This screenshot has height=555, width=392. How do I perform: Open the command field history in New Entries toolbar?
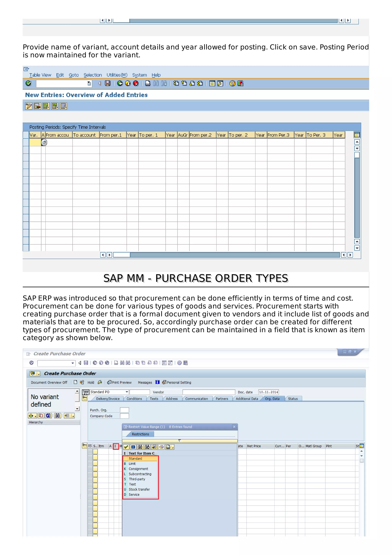tap(89, 83)
